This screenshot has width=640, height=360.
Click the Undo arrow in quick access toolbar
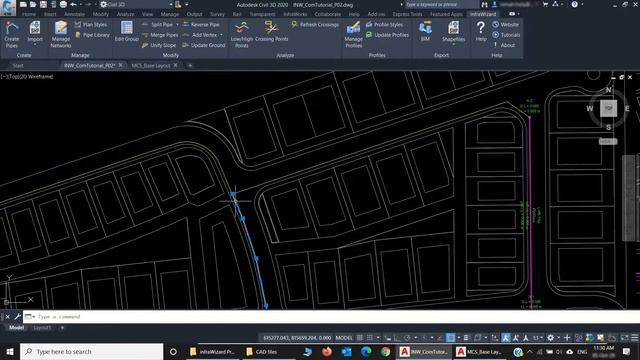coord(73,4)
